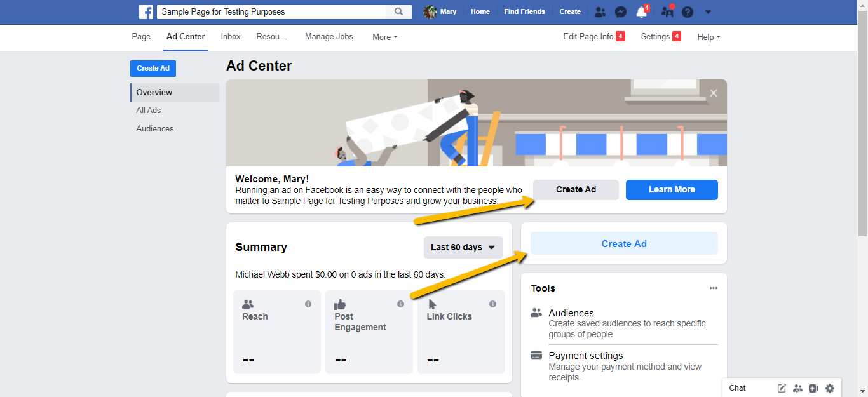Click the search magnifier icon

(x=398, y=11)
